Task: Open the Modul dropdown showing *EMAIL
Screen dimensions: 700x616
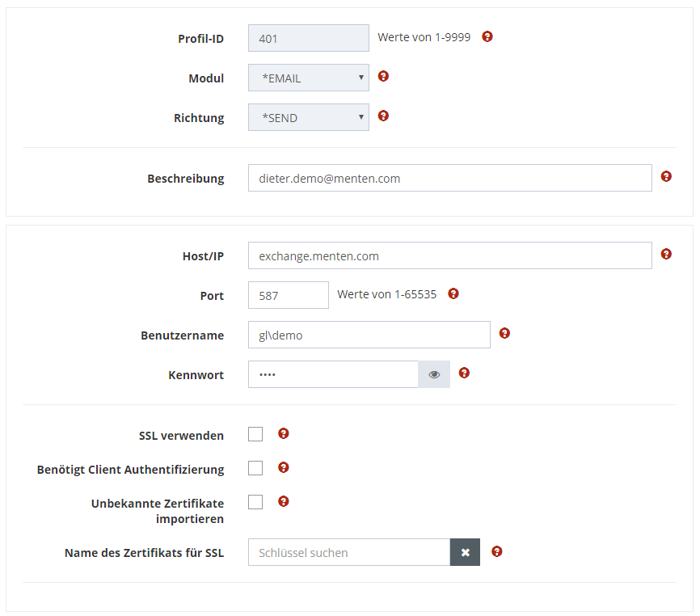Action: (x=309, y=78)
